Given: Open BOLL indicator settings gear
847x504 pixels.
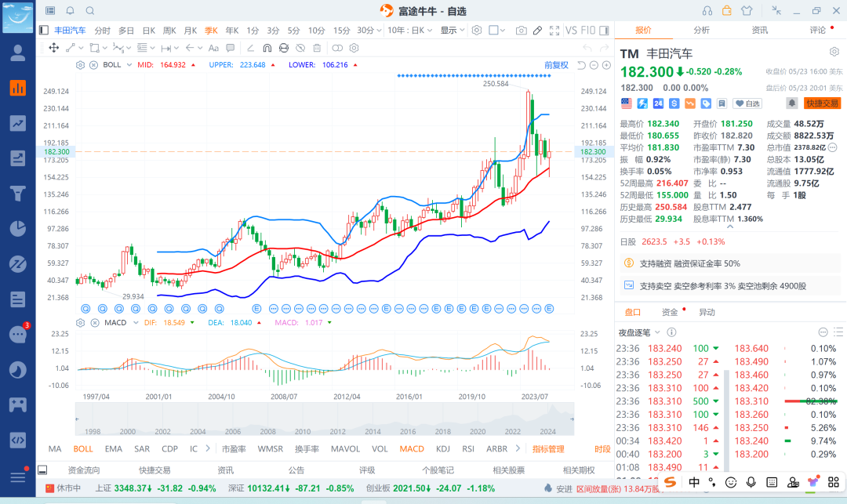Looking at the screenshot, I should click(x=80, y=65).
